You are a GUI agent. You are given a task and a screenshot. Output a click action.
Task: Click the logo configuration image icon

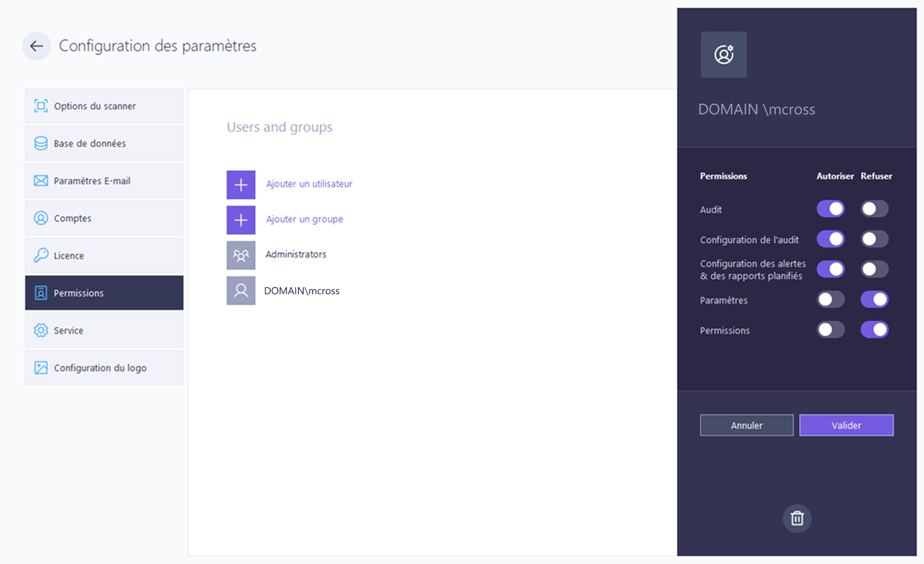[41, 368]
